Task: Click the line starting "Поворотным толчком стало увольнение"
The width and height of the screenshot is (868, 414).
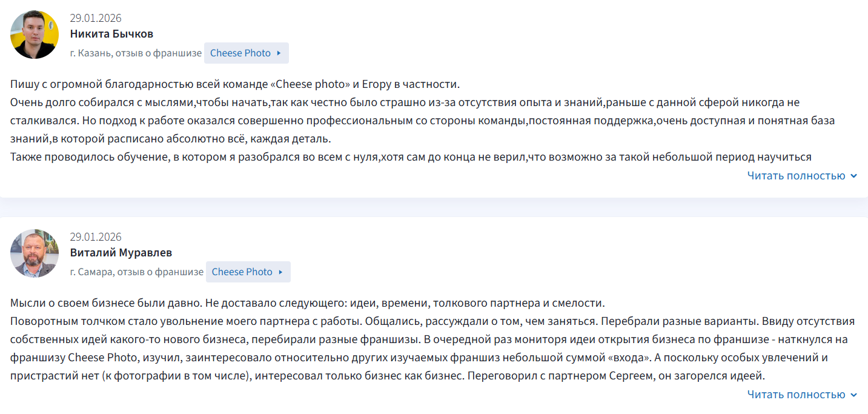Action: click(432, 321)
